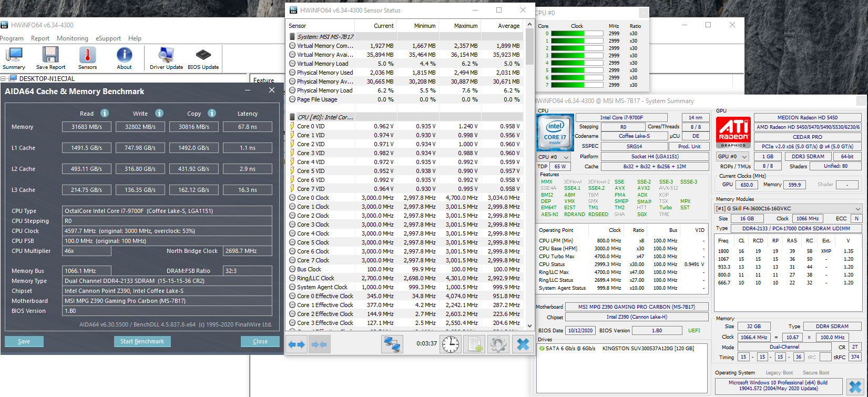Open the Monitoring menu
The width and height of the screenshot is (868, 397).
tap(73, 38)
